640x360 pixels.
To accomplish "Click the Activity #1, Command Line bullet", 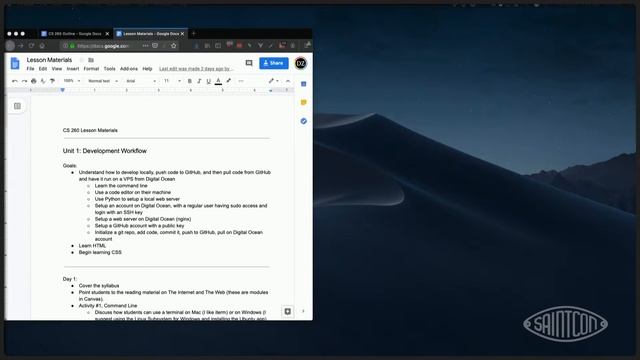I will [108, 305].
